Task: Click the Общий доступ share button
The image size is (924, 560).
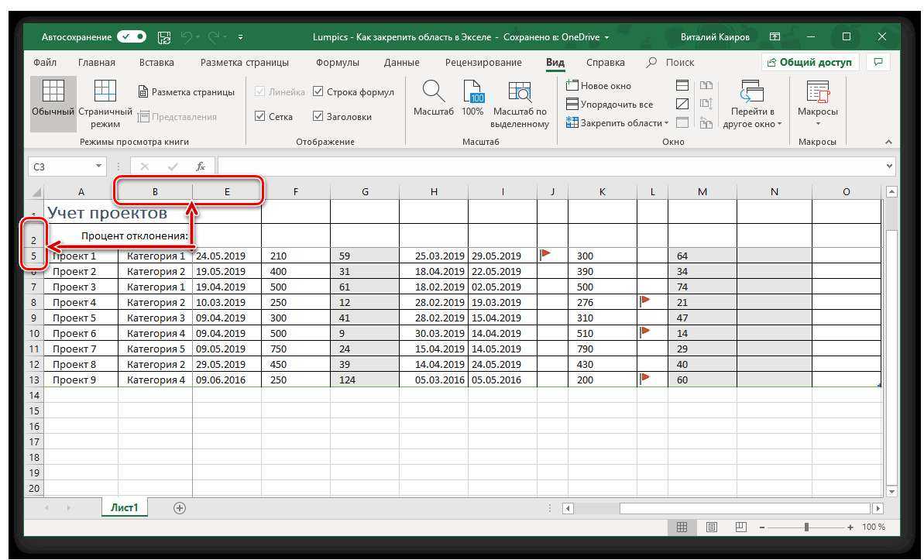Action: [x=809, y=62]
